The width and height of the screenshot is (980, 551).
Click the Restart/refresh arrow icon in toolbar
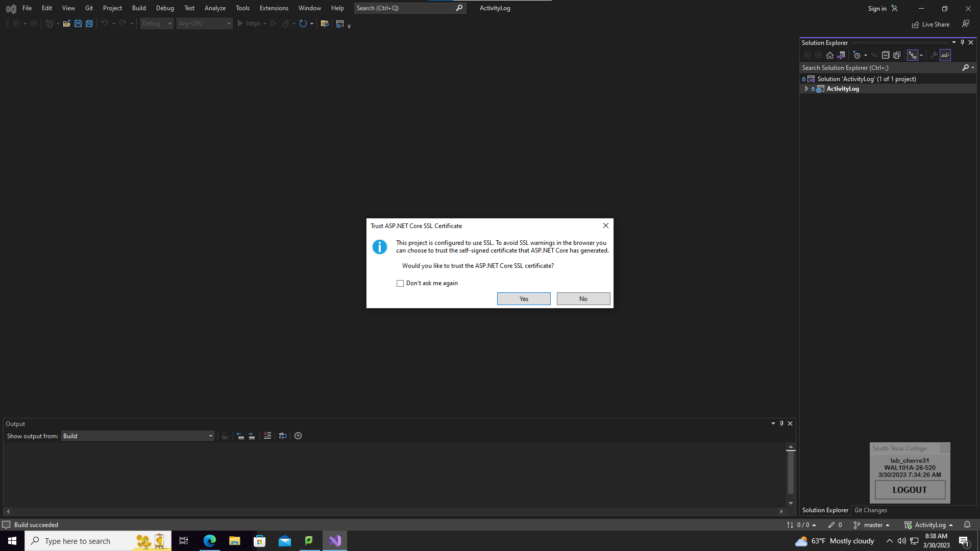(x=303, y=23)
